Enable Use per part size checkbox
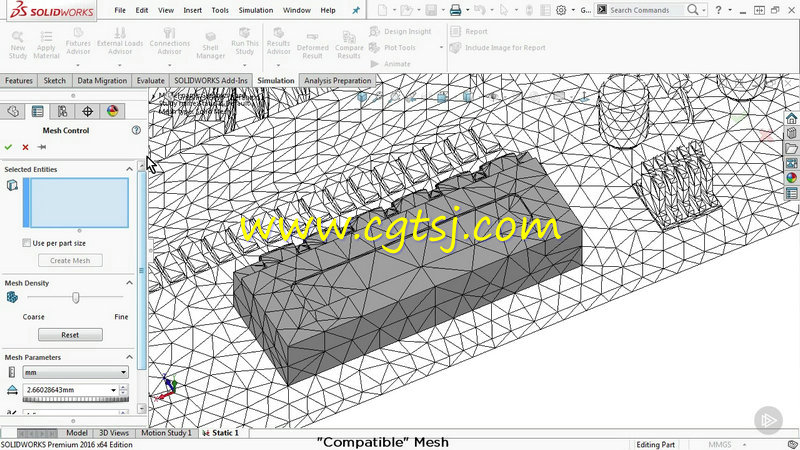Image resolution: width=800 pixels, height=450 pixels. pyautogui.click(x=27, y=243)
